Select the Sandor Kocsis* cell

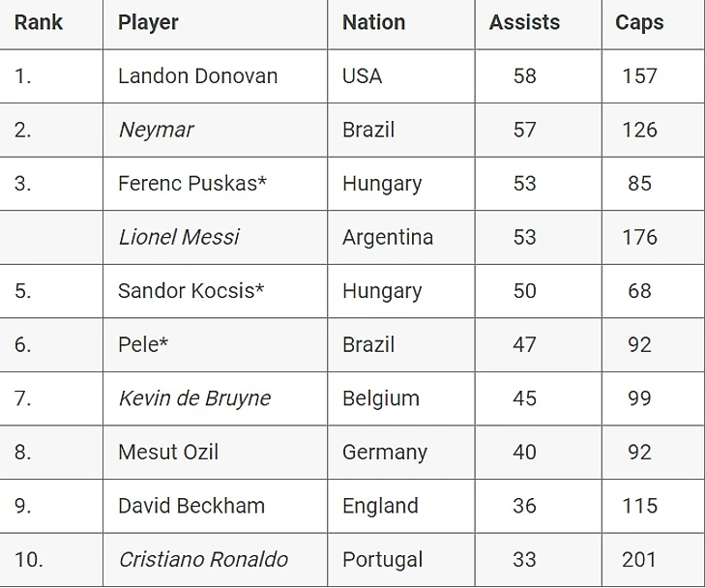[191, 291]
